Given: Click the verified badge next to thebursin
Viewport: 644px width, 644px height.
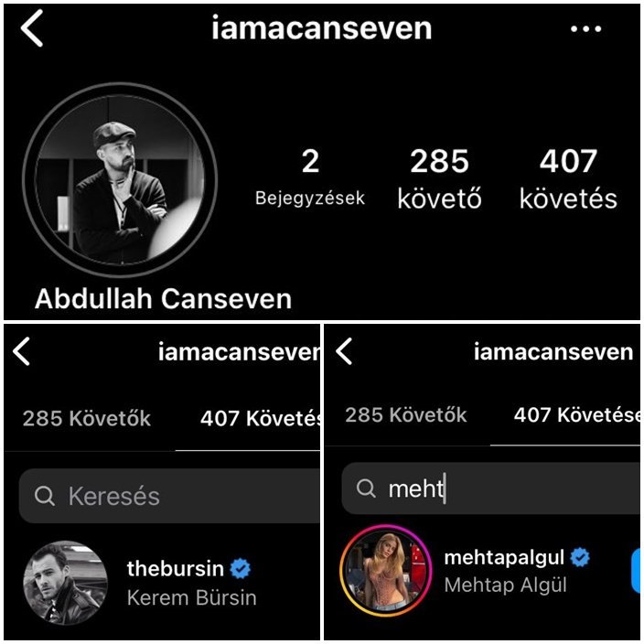Looking at the screenshot, I should click(x=241, y=569).
